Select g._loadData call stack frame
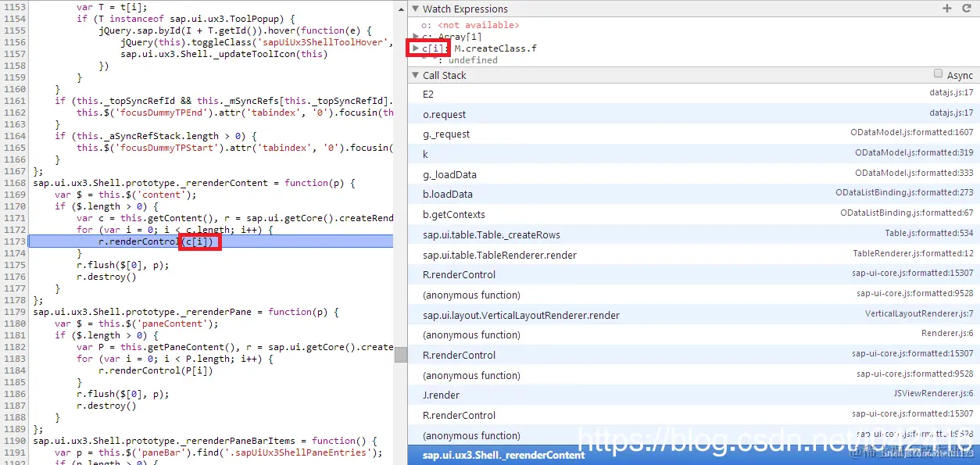980x465 pixels. click(x=693, y=174)
